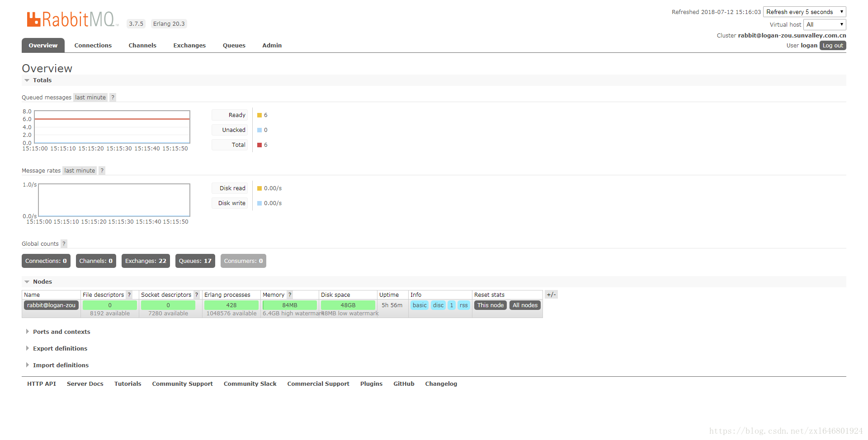
Task: Open the rabbit@logan-zou node
Action: pyautogui.click(x=51, y=305)
